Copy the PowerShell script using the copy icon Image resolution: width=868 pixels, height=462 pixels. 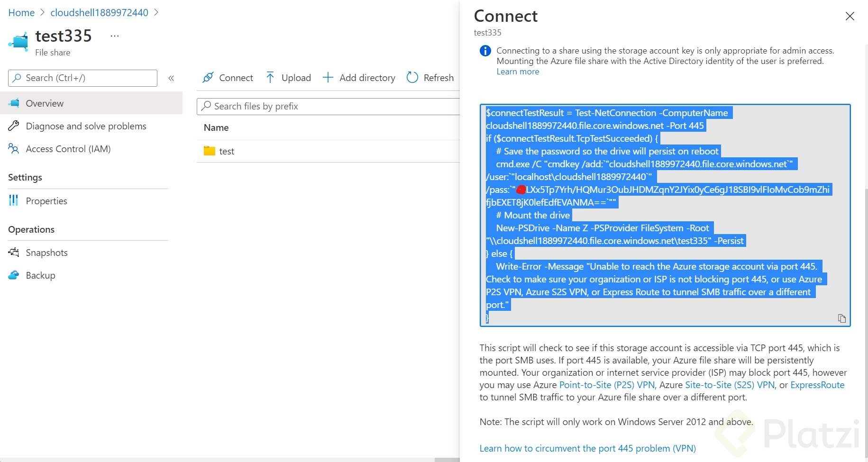pos(841,318)
